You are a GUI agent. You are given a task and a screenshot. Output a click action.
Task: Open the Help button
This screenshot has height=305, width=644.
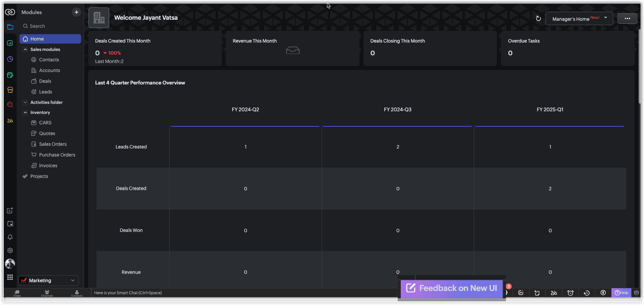[x=622, y=293]
